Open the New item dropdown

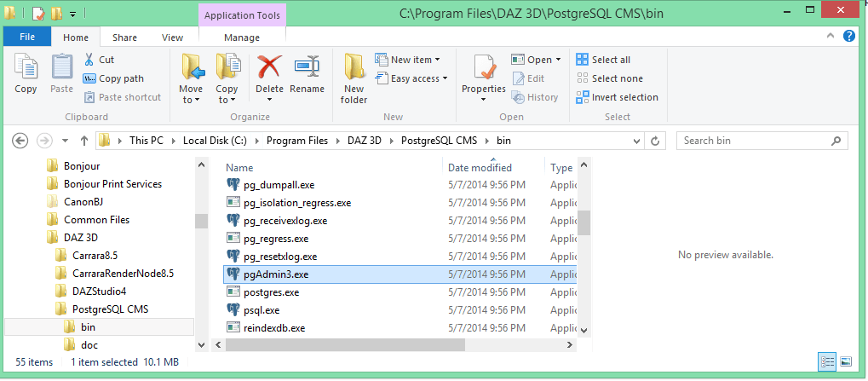(409, 60)
